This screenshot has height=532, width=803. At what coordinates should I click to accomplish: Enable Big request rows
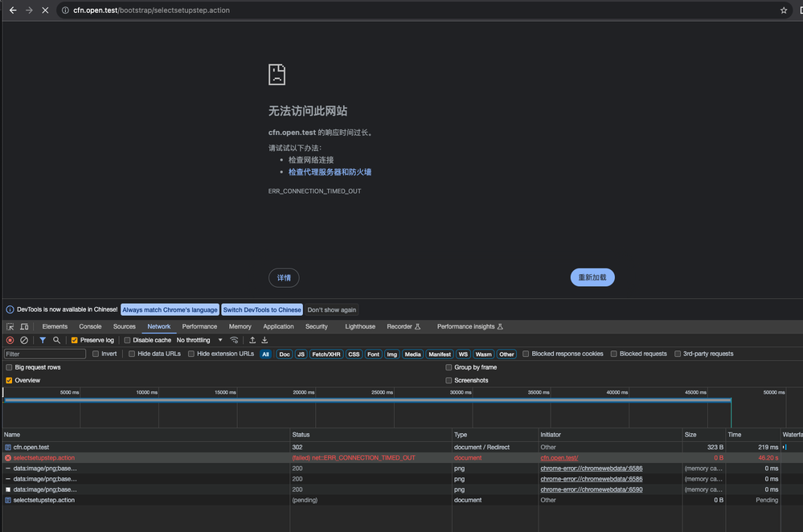point(9,367)
